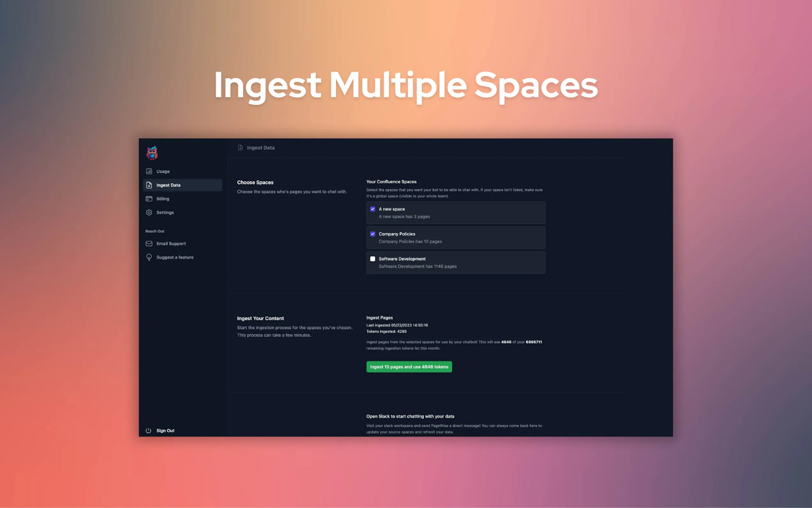
Task: Check the Software Development checkbox
Action: click(x=373, y=259)
